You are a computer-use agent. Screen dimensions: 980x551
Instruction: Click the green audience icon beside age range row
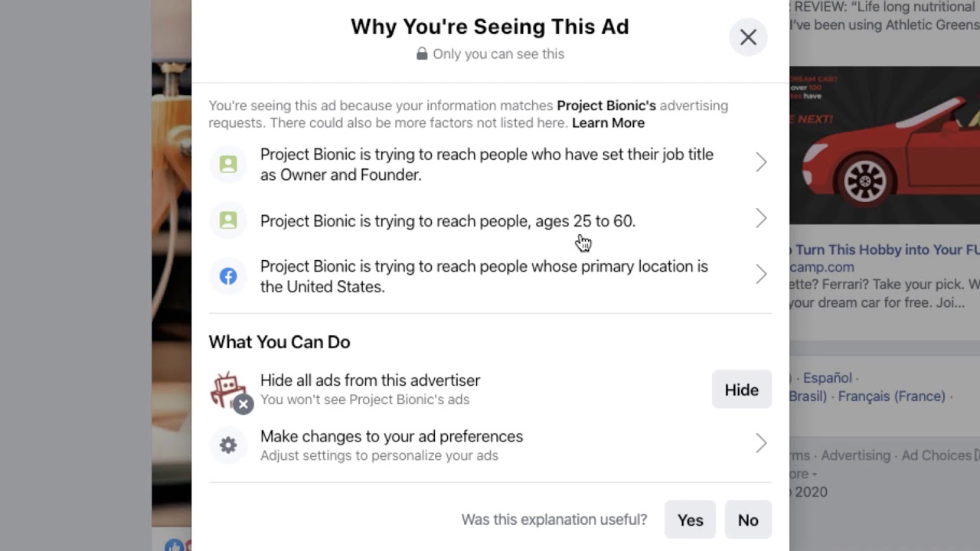[x=228, y=220]
